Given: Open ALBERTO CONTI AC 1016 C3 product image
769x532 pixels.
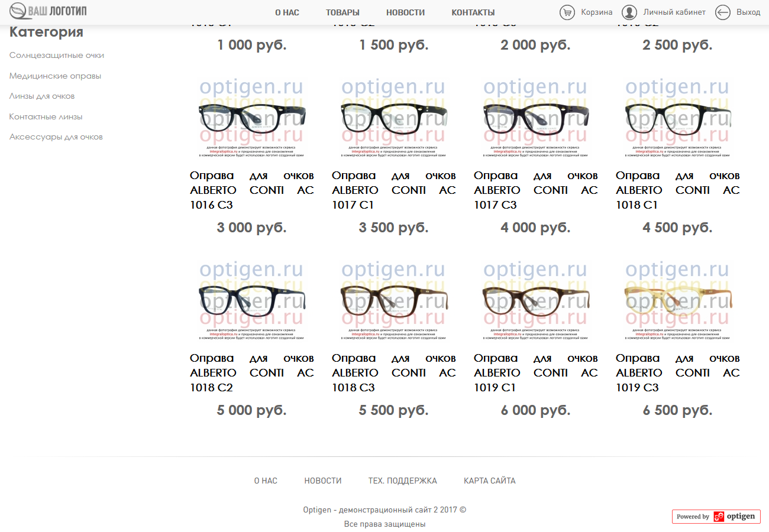Looking at the screenshot, I should [251, 118].
